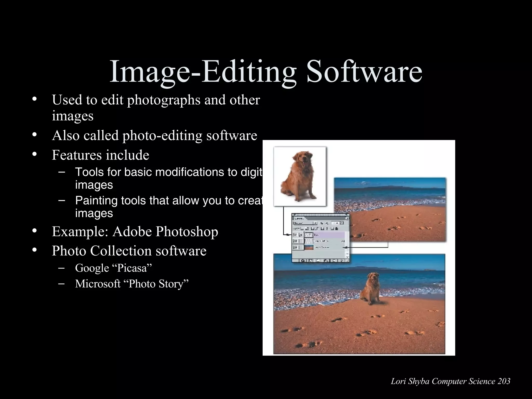The width and height of the screenshot is (532, 399).
Task: Click the "Example: Adobe Photoshop" bullet
Action: (135, 231)
